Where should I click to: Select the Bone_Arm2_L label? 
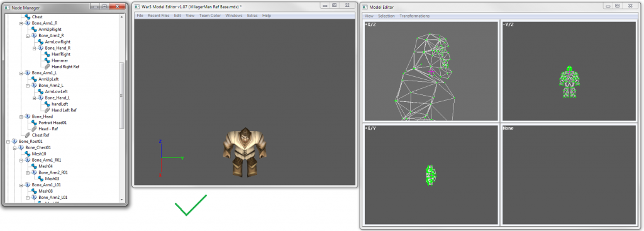click(51, 86)
